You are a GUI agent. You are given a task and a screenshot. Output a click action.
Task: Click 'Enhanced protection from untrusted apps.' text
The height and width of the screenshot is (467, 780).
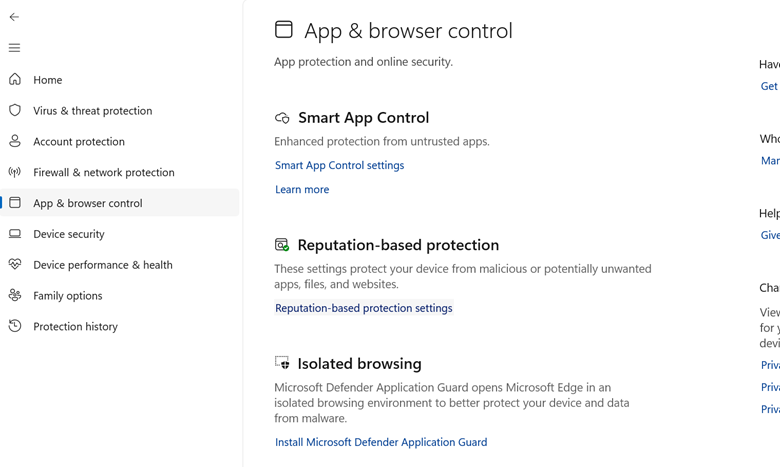pos(382,141)
